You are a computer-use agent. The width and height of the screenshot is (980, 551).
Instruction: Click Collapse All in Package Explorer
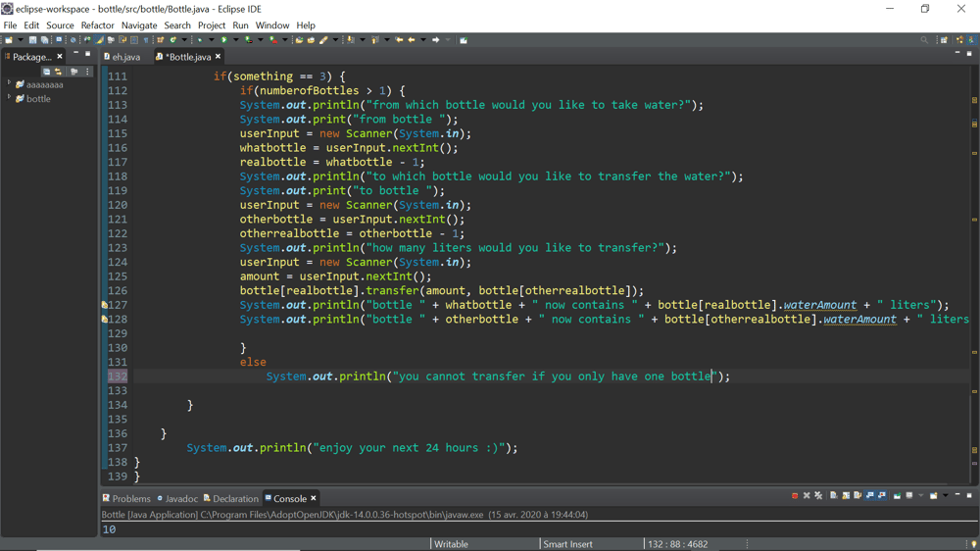(x=46, y=72)
